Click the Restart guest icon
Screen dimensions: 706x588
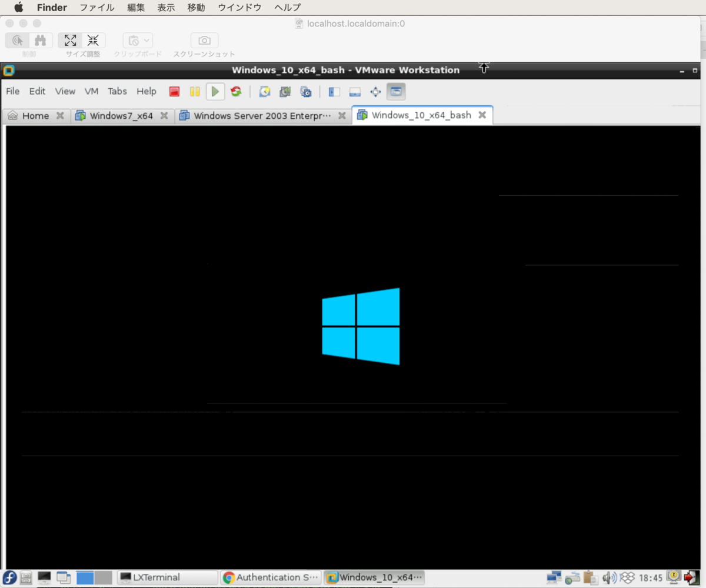[236, 92]
